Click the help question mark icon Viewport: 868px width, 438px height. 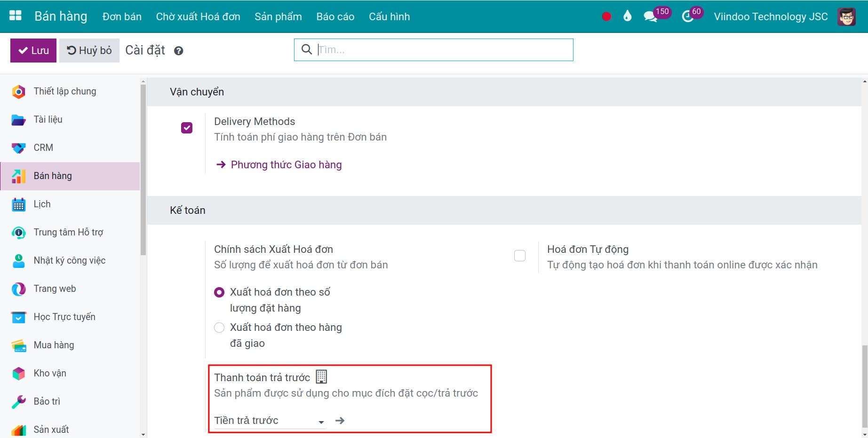(x=178, y=51)
